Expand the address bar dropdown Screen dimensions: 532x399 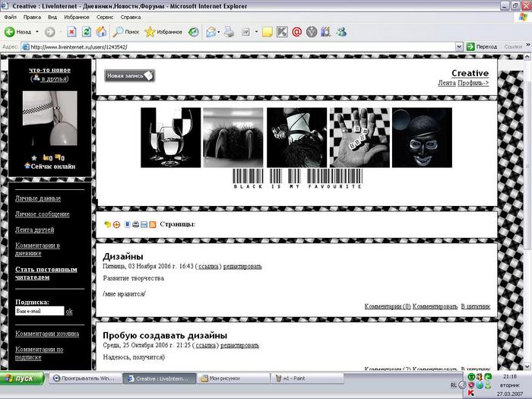[459, 47]
